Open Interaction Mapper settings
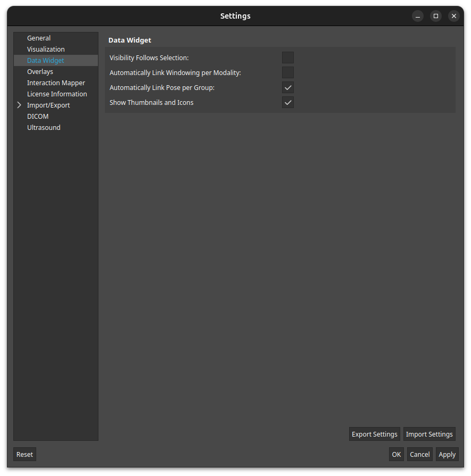The image size is (471, 476). click(x=56, y=83)
